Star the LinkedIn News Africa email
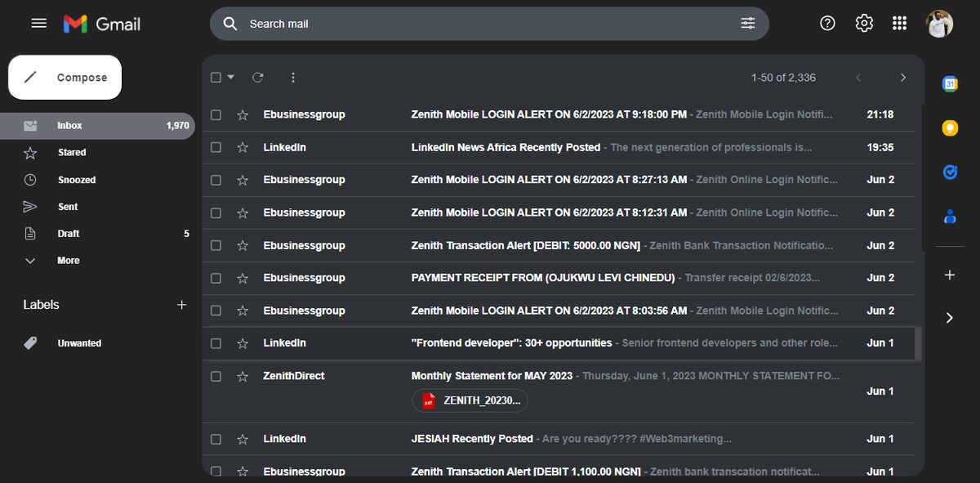This screenshot has width=980, height=483. [243, 148]
